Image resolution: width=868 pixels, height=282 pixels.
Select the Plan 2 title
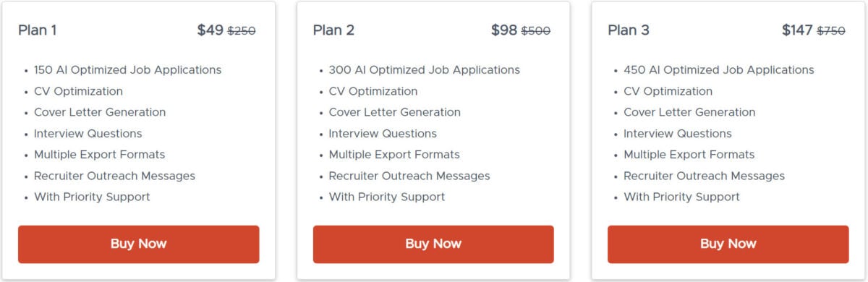(x=333, y=30)
